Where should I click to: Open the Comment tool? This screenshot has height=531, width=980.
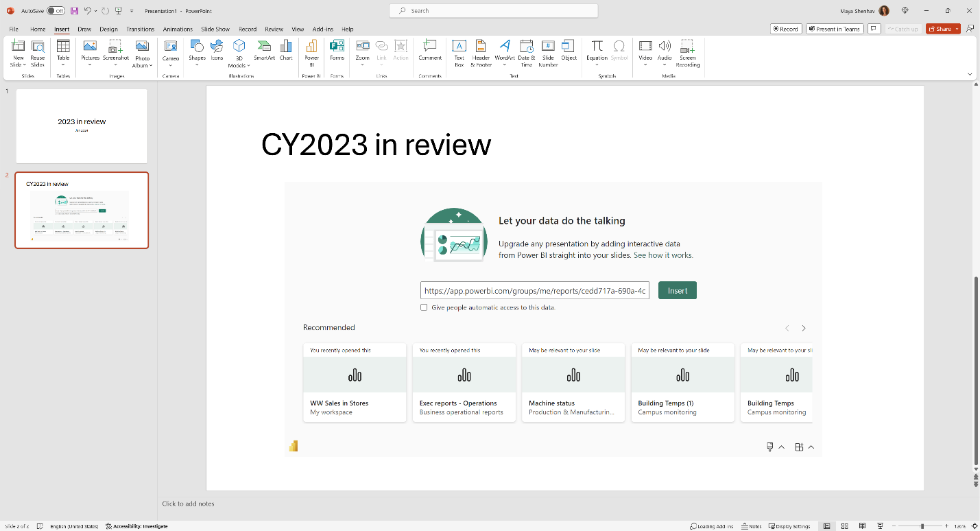[x=429, y=51]
